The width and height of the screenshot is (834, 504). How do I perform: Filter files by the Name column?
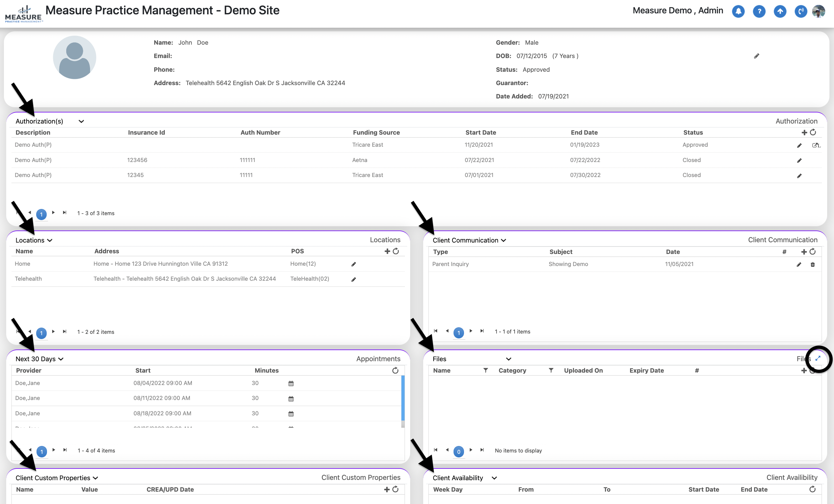point(486,370)
